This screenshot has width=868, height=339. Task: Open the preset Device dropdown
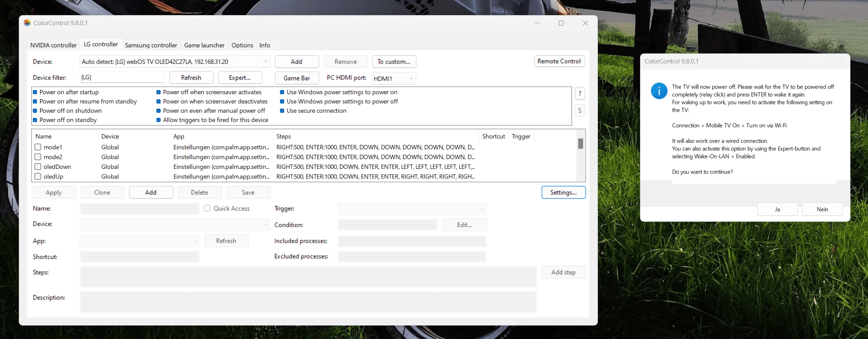[175, 224]
